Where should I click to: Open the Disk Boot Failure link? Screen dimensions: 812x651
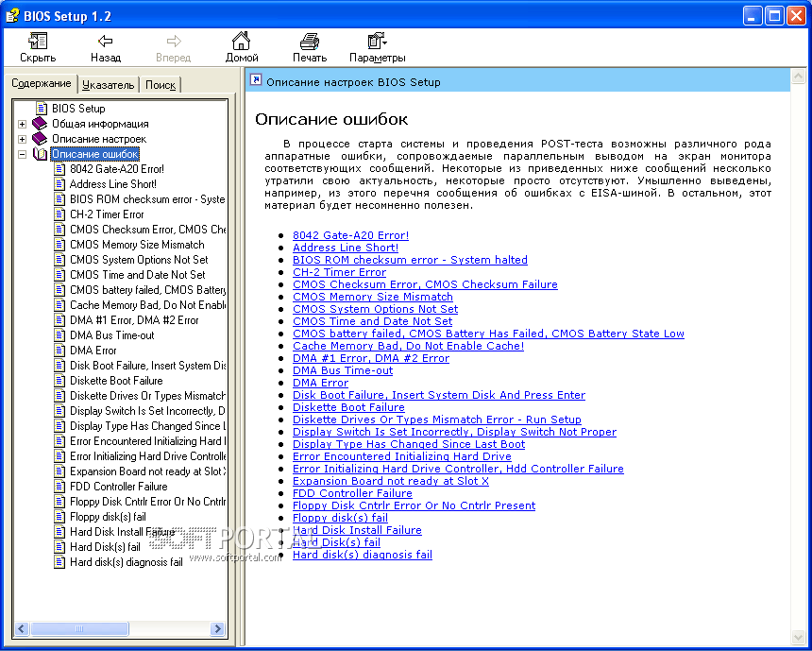439,395
